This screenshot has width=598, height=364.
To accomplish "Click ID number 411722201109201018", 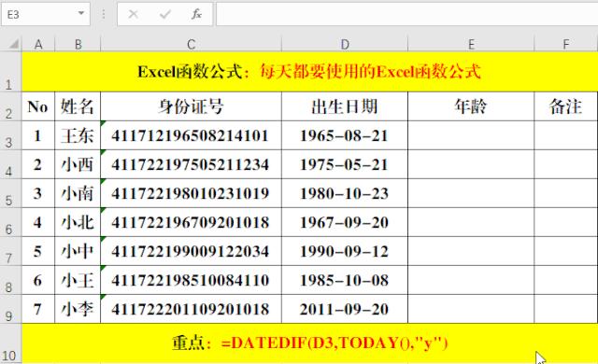I will [191, 309].
